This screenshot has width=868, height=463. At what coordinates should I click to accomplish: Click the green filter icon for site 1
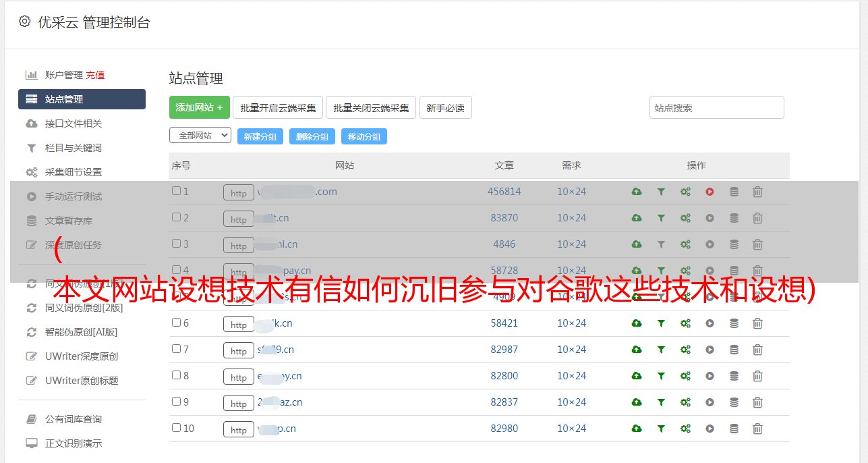point(661,192)
